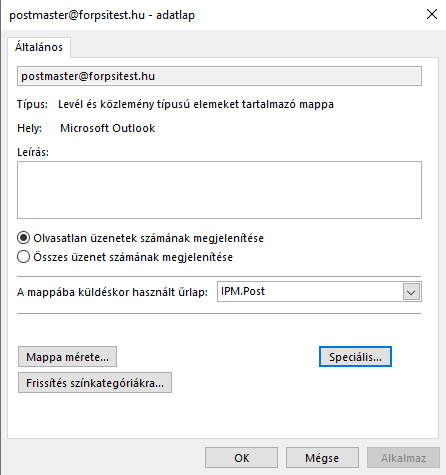Viewport: 446px width, 475px height.
Task: Click the Típus folder type description
Action: 196,104
